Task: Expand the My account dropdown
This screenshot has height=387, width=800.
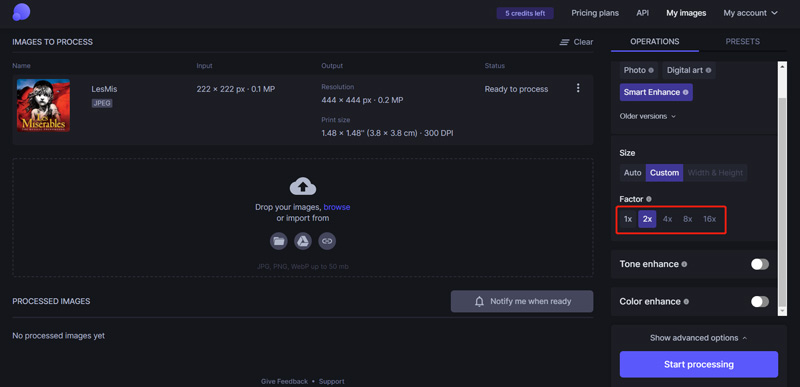Action: point(751,13)
